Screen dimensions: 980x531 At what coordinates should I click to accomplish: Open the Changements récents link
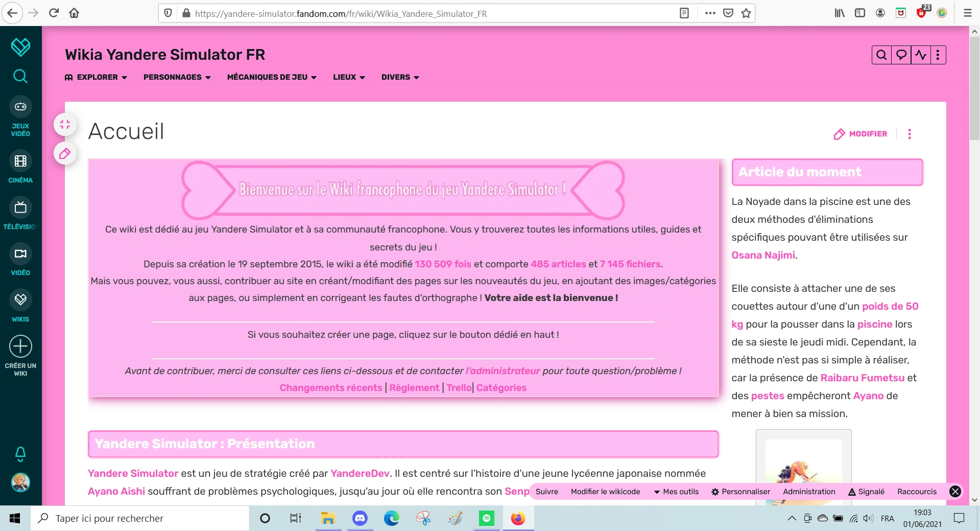[x=330, y=388]
